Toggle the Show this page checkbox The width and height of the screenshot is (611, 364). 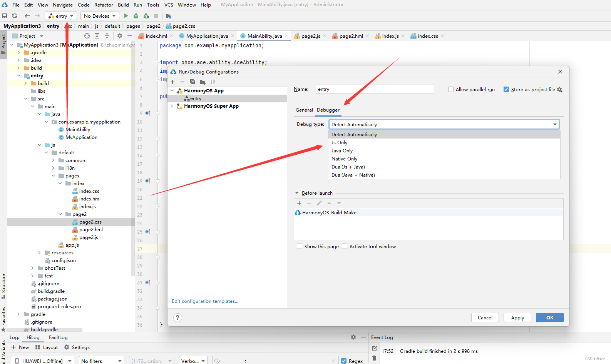coord(300,246)
